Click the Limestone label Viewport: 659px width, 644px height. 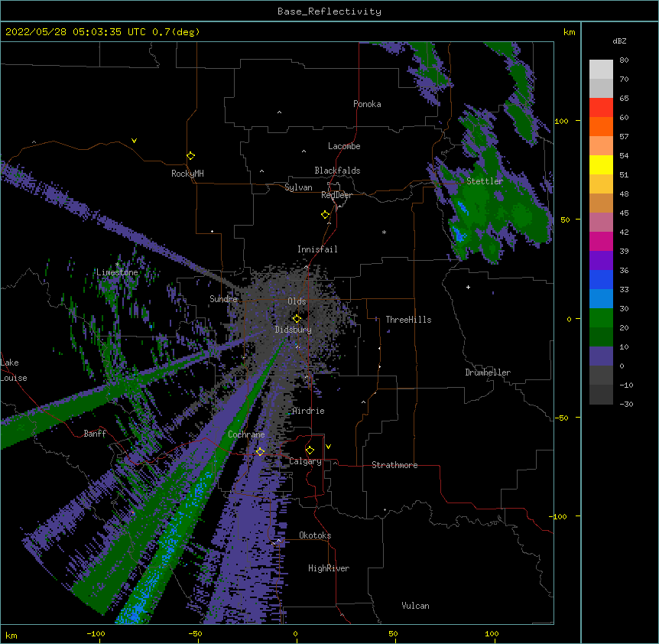tap(117, 272)
